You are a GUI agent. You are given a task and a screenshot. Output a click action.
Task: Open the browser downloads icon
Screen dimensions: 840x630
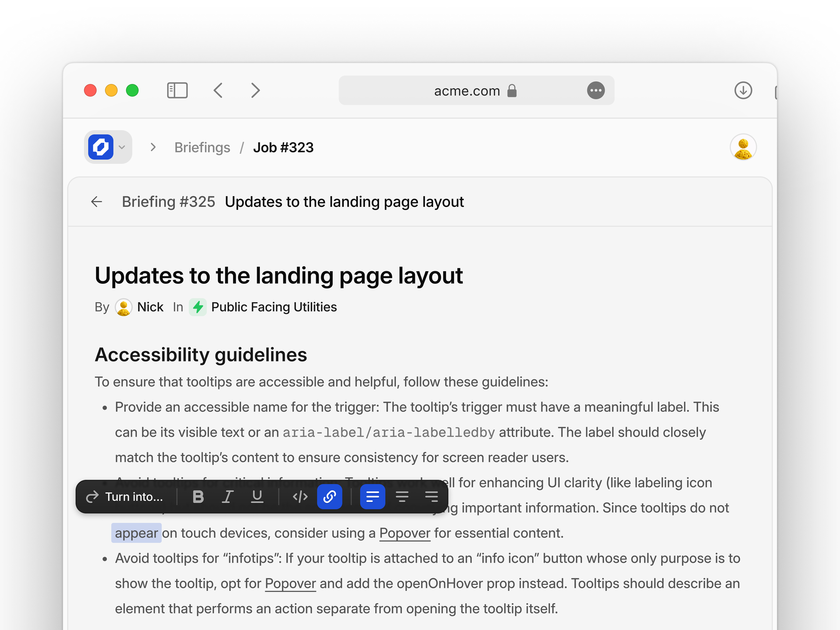pos(743,90)
